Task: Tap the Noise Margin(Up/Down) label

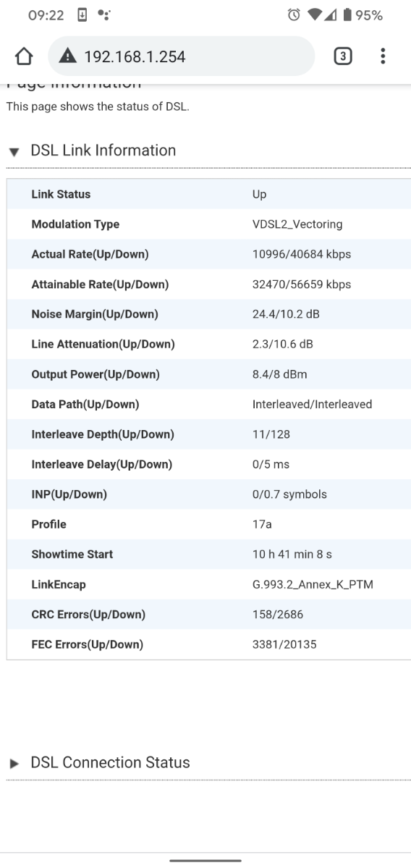Action: tap(95, 314)
